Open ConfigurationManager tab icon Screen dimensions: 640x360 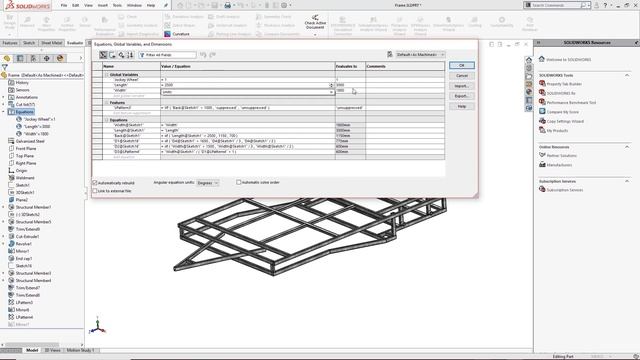pyautogui.click(x=33, y=58)
